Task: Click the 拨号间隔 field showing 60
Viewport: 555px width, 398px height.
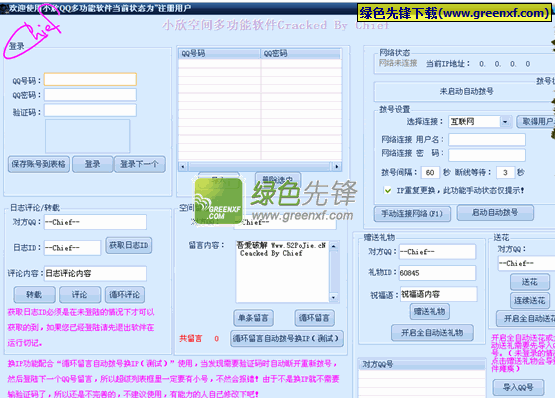Action: [430, 172]
